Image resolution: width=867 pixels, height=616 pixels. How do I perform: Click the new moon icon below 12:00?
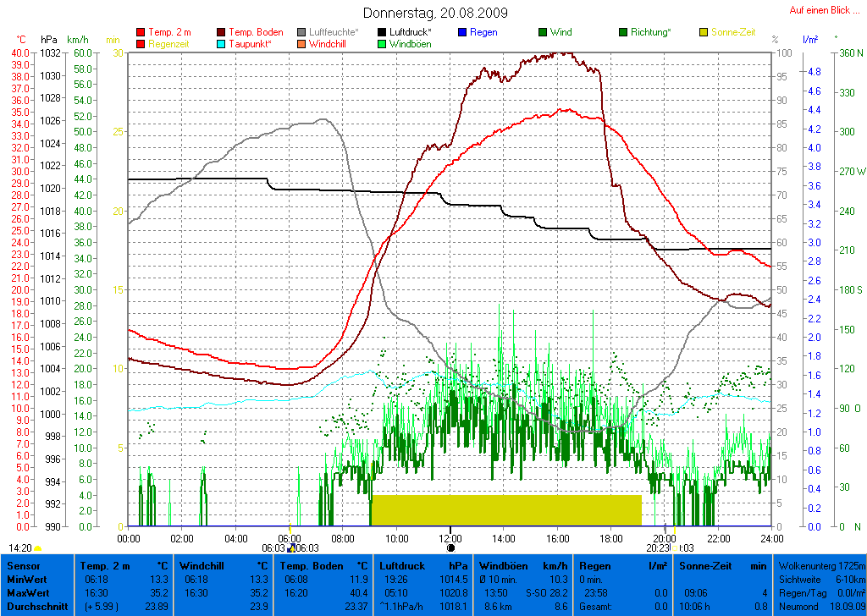point(450,548)
